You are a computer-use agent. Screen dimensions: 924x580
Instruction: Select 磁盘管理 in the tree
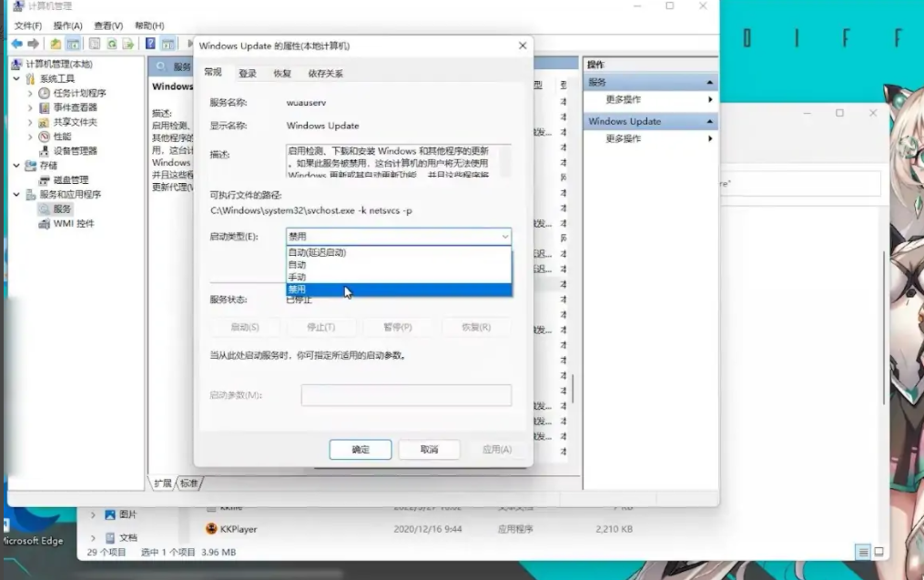tap(70, 179)
